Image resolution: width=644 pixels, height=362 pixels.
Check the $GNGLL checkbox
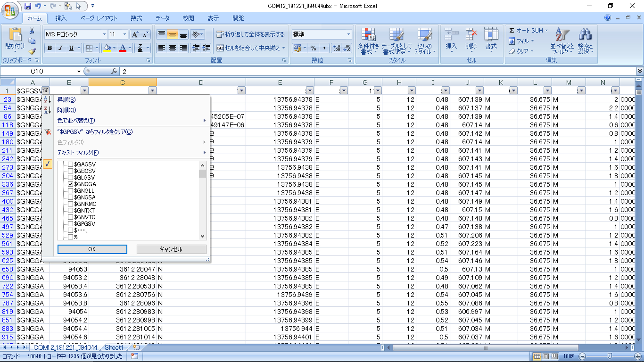point(70,190)
